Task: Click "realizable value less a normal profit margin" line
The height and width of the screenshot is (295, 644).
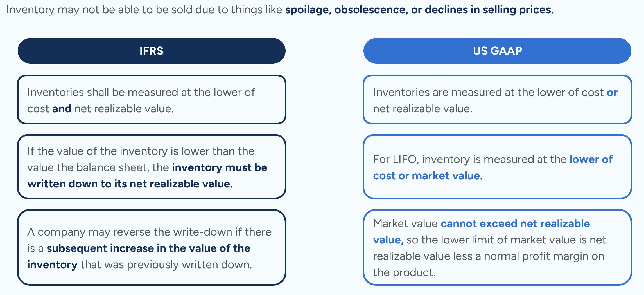Action: tap(488, 256)
